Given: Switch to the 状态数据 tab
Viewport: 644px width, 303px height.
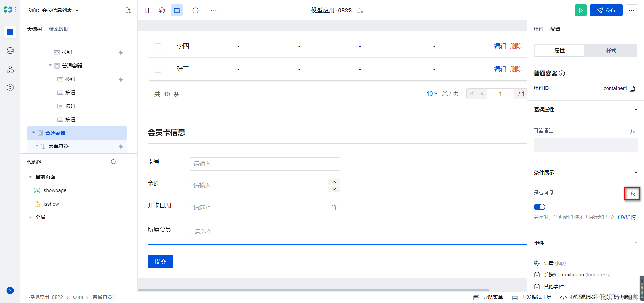Looking at the screenshot, I should coord(59,29).
